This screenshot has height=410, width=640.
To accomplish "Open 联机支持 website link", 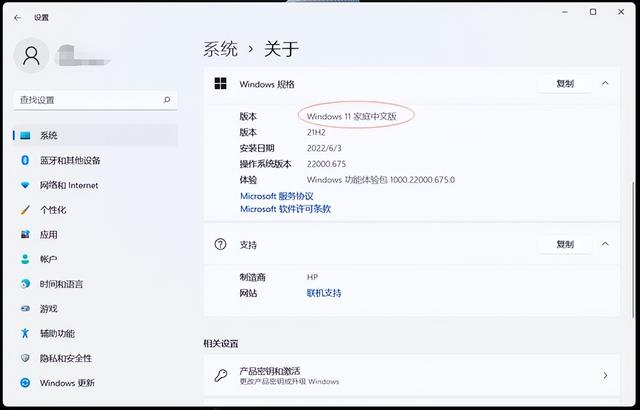I will tap(324, 293).
